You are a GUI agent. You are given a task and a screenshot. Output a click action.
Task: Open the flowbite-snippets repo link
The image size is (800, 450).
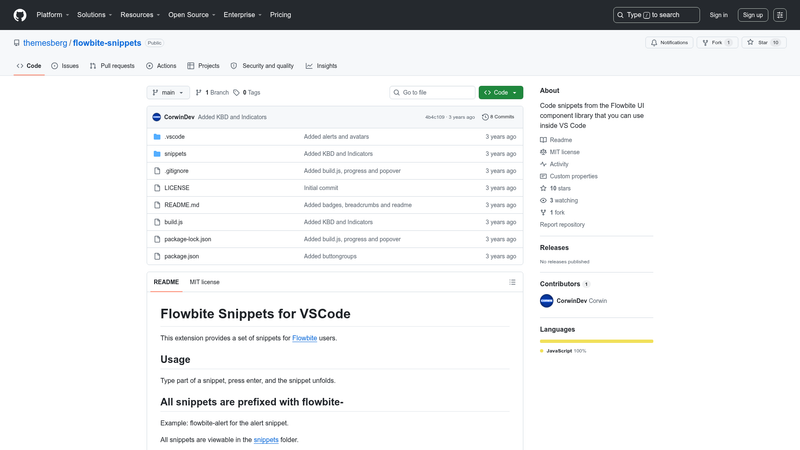(107, 43)
